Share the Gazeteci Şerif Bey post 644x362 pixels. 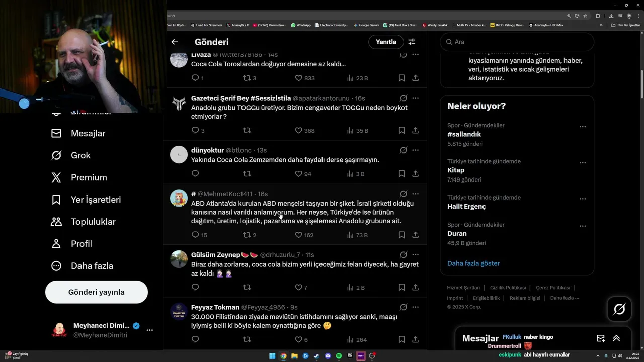click(x=416, y=131)
